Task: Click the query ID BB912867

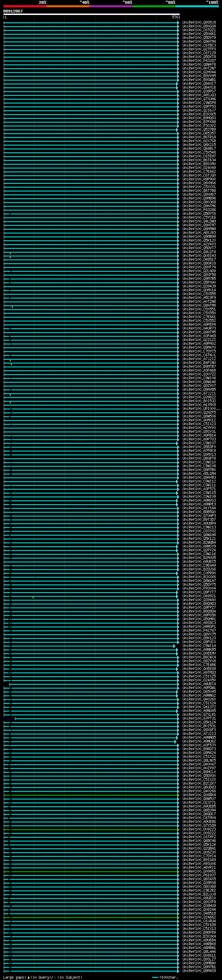Action: pos(13,11)
